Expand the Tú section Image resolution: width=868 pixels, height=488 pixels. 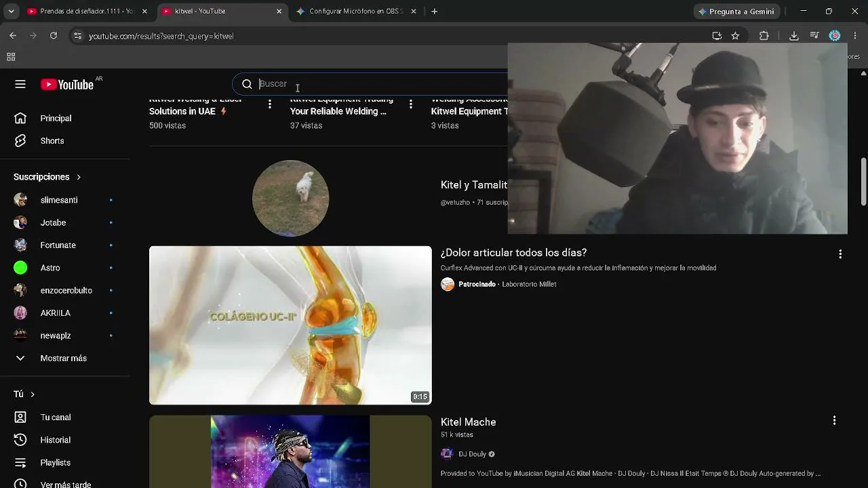click(24, 394)
